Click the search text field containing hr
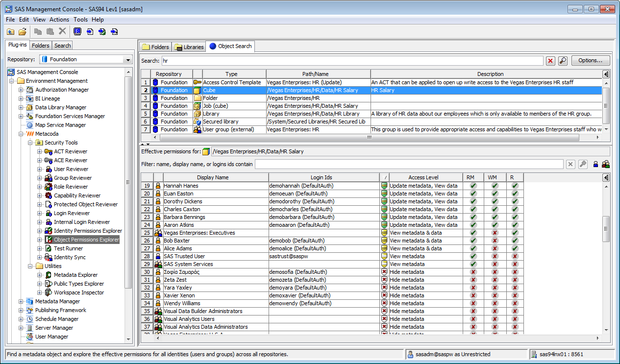 coord(352,61)
